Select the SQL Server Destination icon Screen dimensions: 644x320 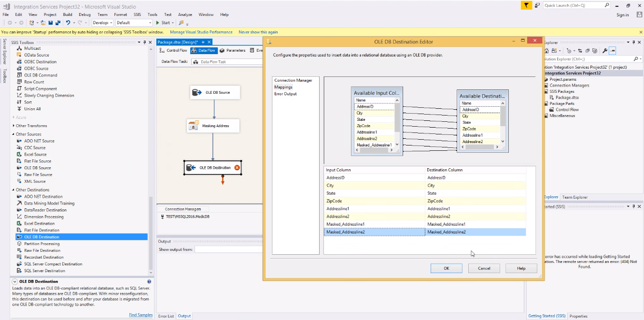19,271
